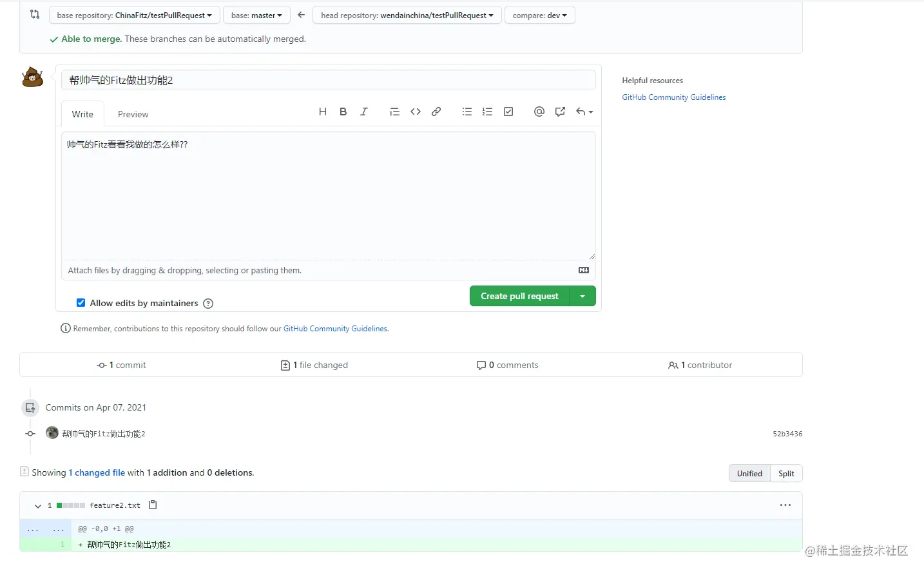Click the hunk header @@ -0,0 +1 @@

(106, 529)
